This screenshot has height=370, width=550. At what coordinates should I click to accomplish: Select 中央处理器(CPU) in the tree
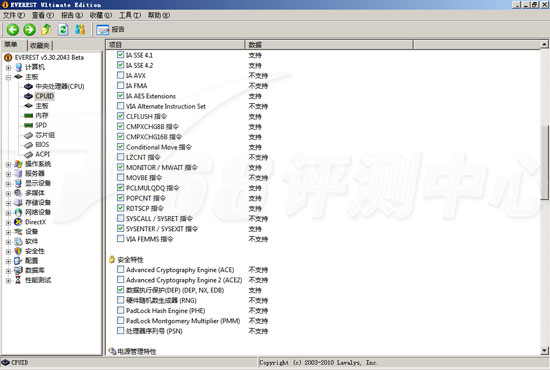[x=60, y=87]
